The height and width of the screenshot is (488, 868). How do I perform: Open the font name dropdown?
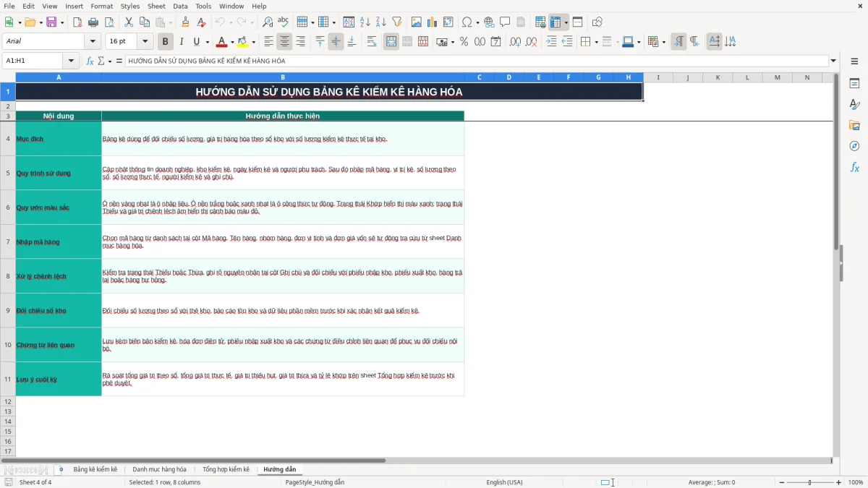click(92, 42)
